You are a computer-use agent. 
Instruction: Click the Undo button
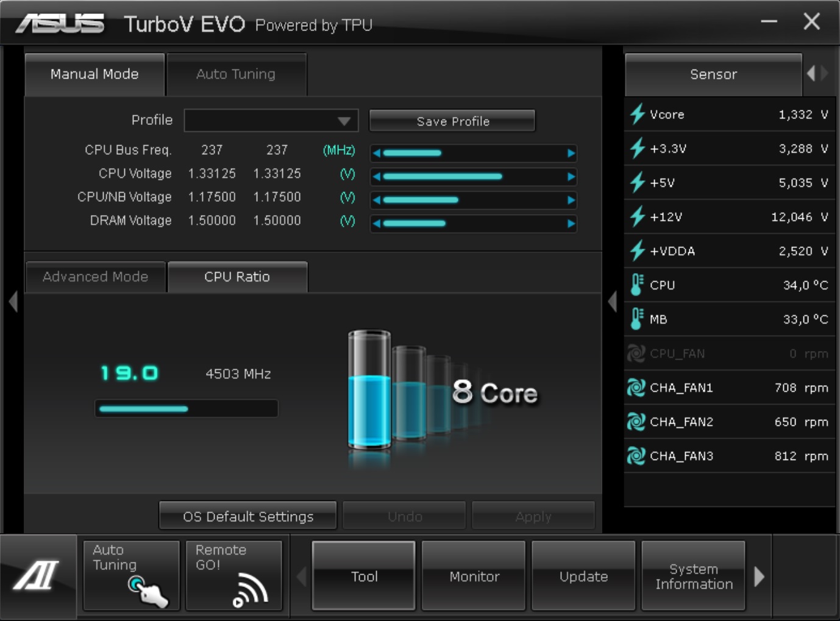tap(405, 516)
